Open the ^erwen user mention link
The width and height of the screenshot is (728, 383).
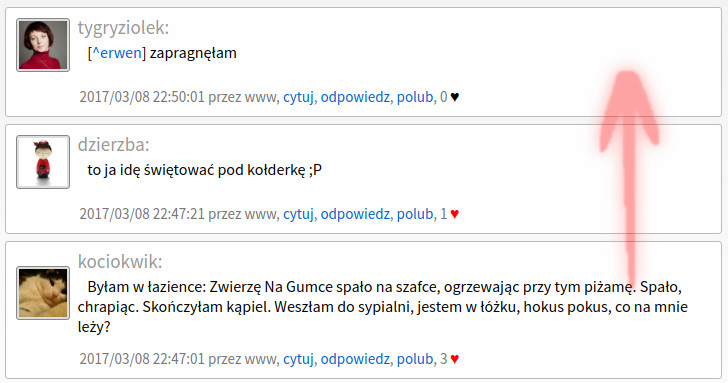(x=117, y=53)
